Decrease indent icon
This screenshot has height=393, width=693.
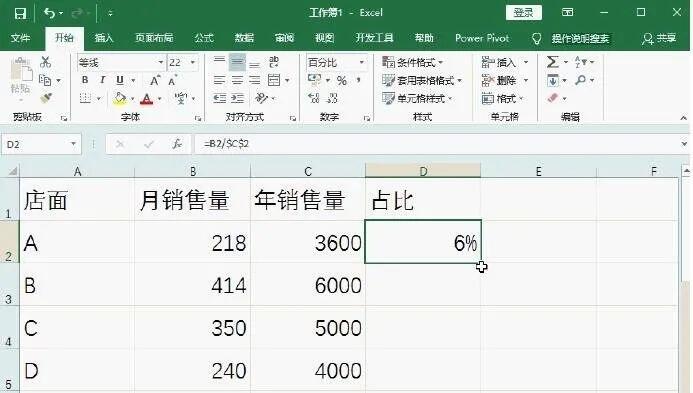[x=219, y=98]
